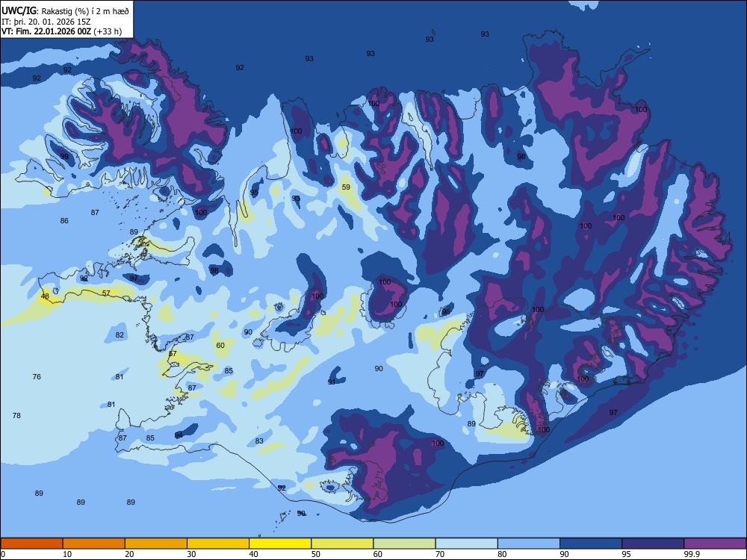Click the title 'Rakastig (%) í 2 m hæð'
The width and height of the screenshot is (747, 560).
[86, 11]
